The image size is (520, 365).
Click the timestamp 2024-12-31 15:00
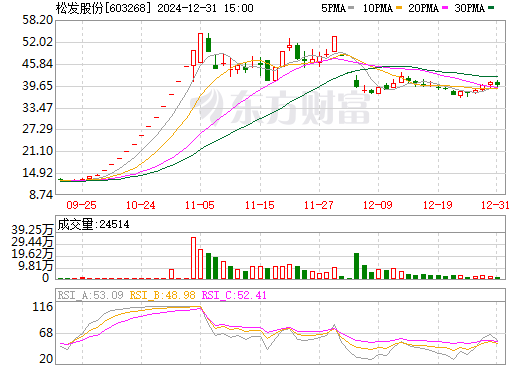pos(205,8)
